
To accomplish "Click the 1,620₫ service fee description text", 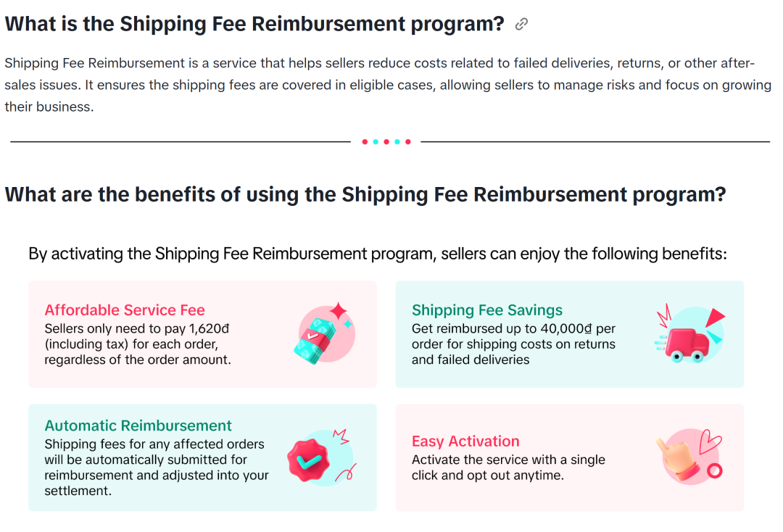I will [138, 344].
